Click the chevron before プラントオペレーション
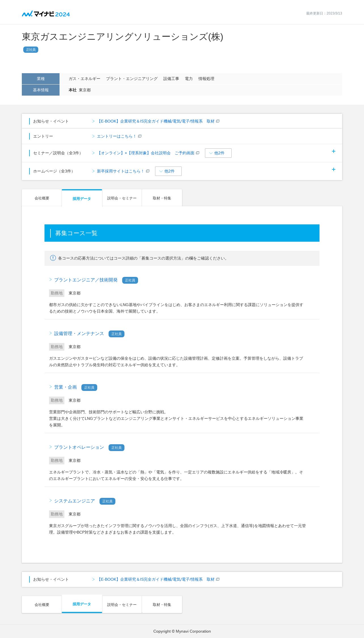The width and height of the screenshot is (364, 638). (x=50, y=447)
